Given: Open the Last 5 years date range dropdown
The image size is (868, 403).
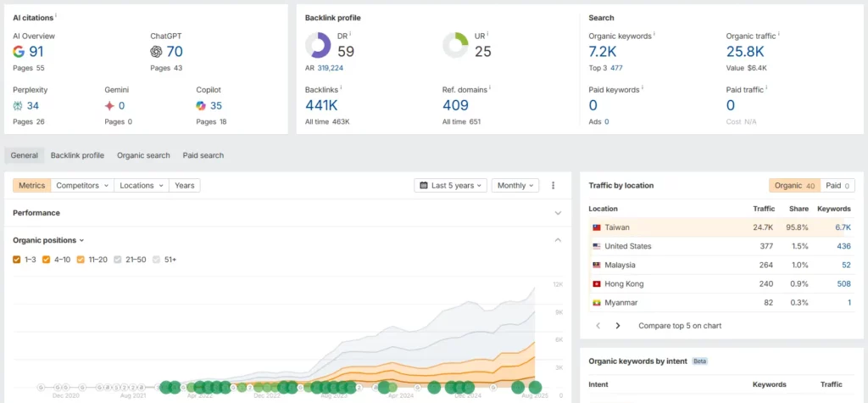Looking at the screenshot, I should pos(451,185).
